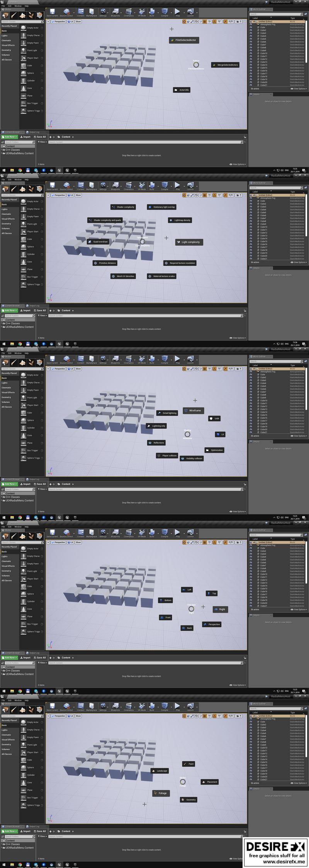Click Import in the editor showing the Wireframe menu
309x868 pixels.
26,484
